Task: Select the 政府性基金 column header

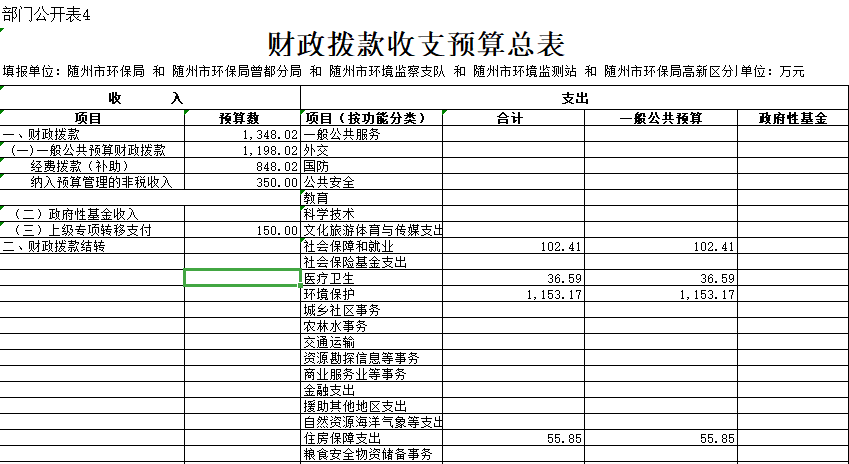Action: pyautogui.click(x=792, y=118)
